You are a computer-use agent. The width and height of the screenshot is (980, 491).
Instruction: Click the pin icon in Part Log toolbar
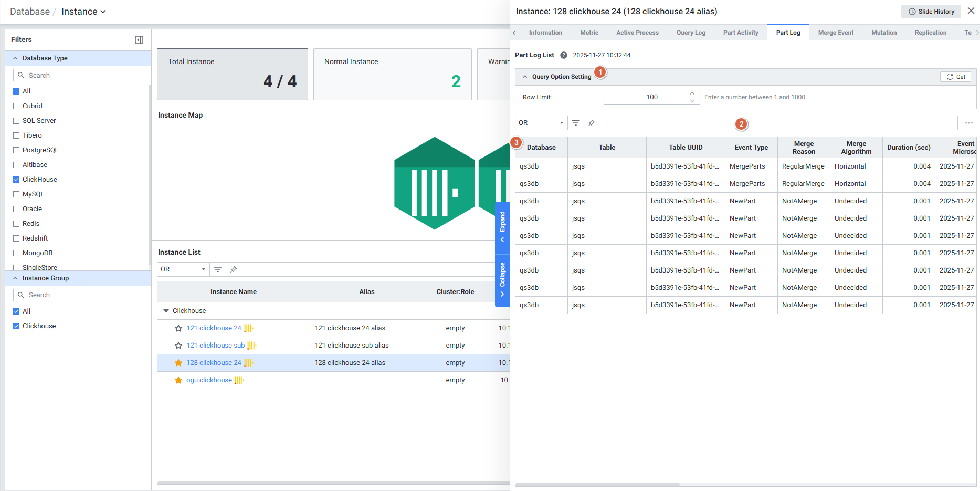(x=592, y=123)
